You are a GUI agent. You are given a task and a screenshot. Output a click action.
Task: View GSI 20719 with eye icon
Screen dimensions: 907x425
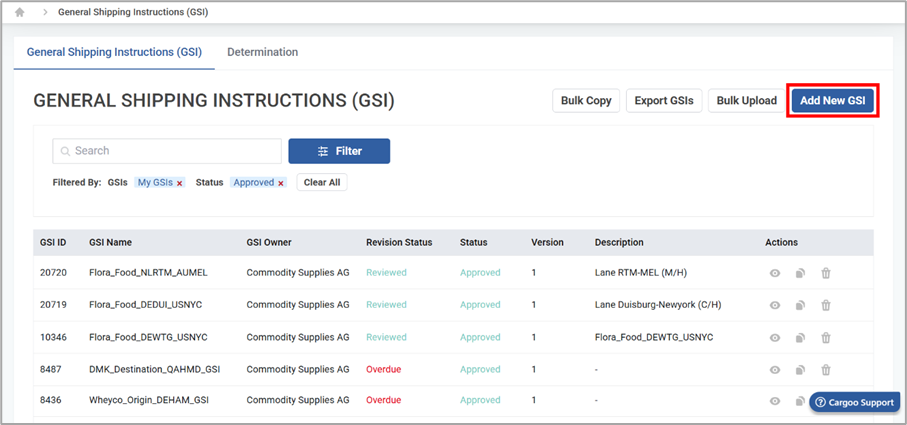tap(775, 305)
